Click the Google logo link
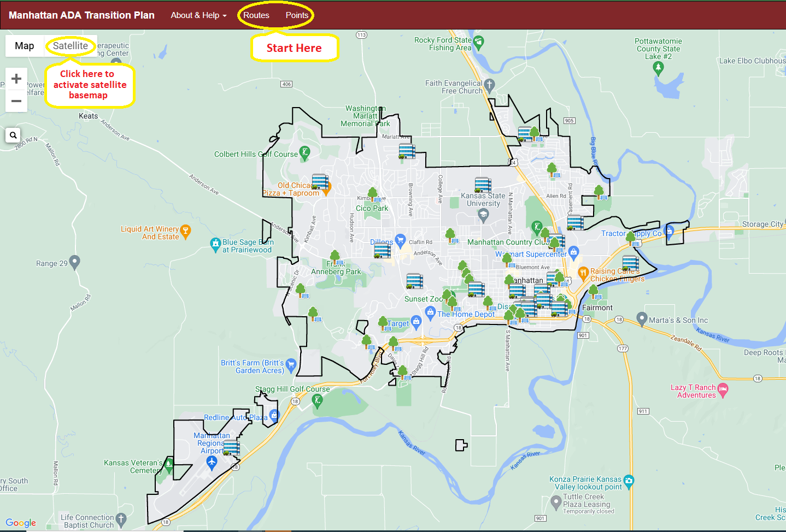This screenshot has width=786, height=532. point(21,523)
